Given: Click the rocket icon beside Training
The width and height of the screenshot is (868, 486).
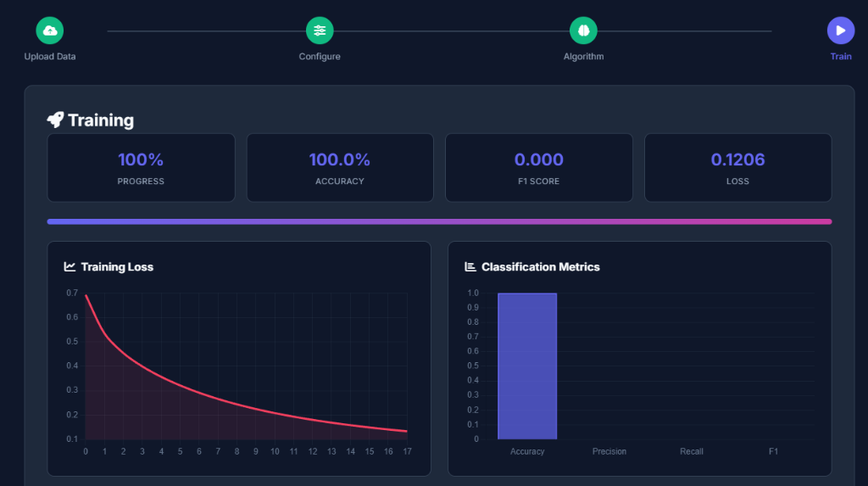Looking at the screenshot, I should coord(55,120).
